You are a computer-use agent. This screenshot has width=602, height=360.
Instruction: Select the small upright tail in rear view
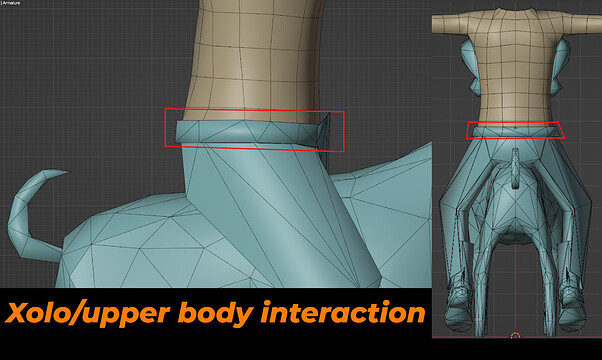(x=515, y=168)
